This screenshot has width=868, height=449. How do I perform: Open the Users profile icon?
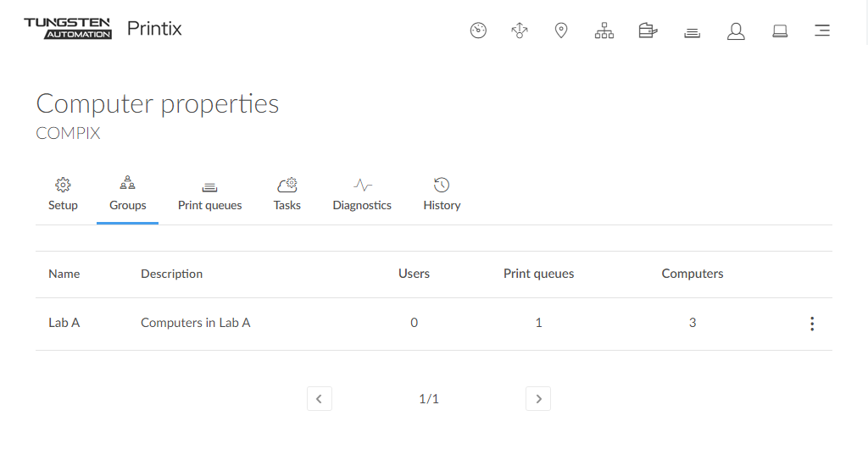736,31
